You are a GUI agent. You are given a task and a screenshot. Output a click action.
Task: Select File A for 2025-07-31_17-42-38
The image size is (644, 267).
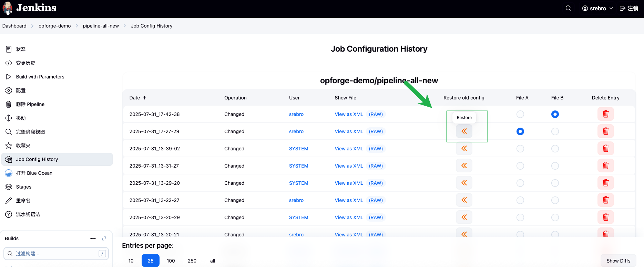520,114
